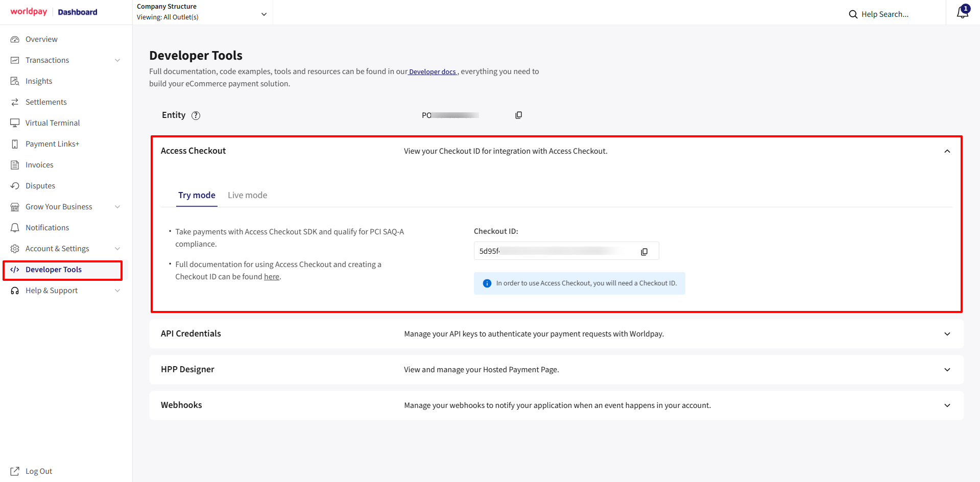Click the Invoices document icon
Image resolution: width=980 pixels, height=482 pixels.
coord(15,165)
